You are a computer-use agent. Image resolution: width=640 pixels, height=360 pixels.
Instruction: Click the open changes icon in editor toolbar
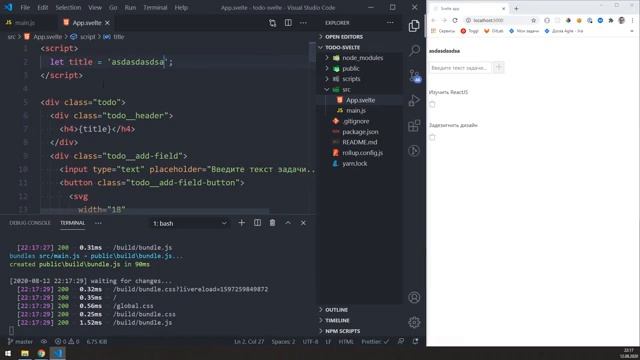272,23
